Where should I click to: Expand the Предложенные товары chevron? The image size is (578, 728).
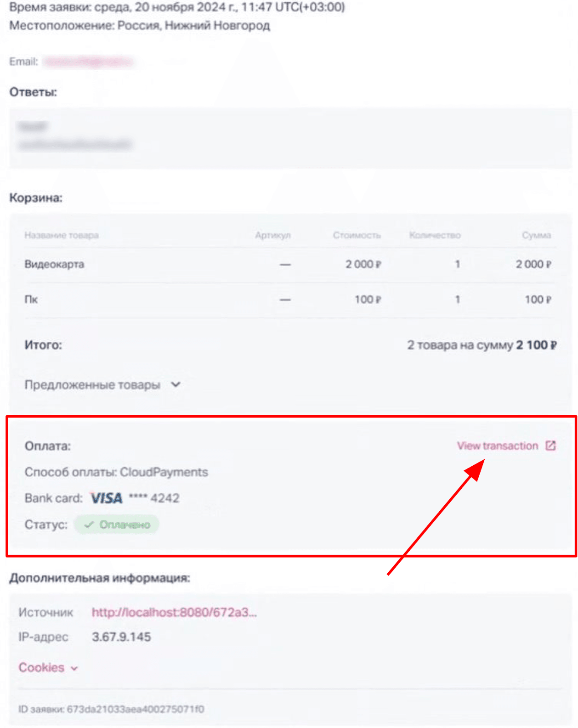pos(176,384)
